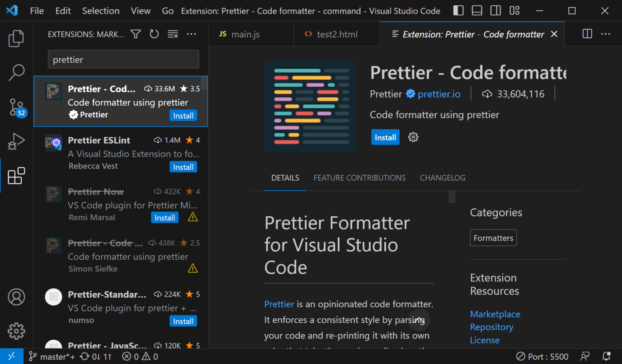Select the Extensions icon in the activity bar
Viewport: 622px width, 364px height.
(x=16, y=176)
